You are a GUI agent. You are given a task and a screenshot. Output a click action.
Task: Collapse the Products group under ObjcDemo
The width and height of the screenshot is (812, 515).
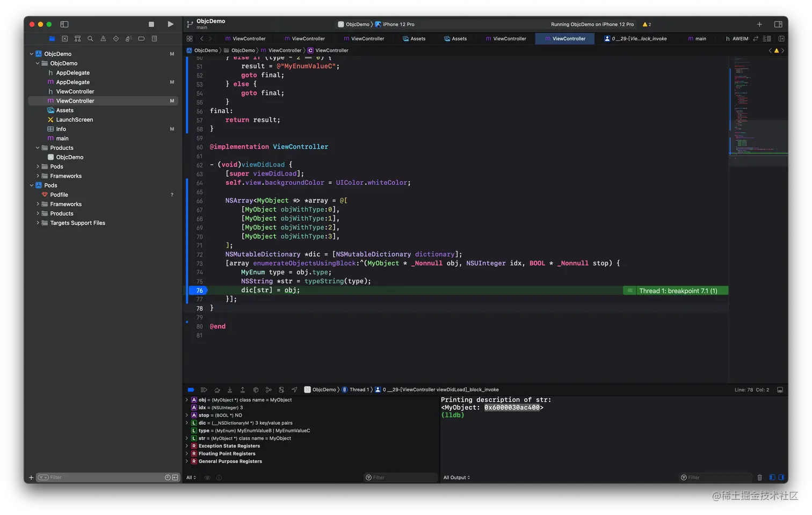click(x=38, y=148)
